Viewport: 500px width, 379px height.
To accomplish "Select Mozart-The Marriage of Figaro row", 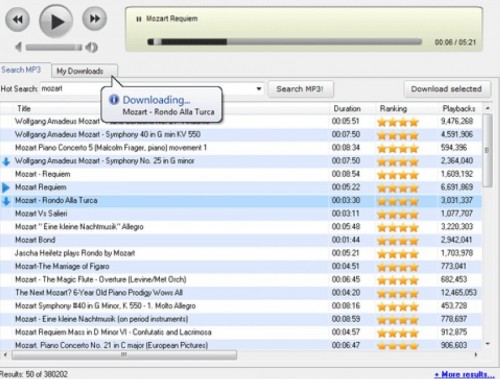I will click(241, 266).
